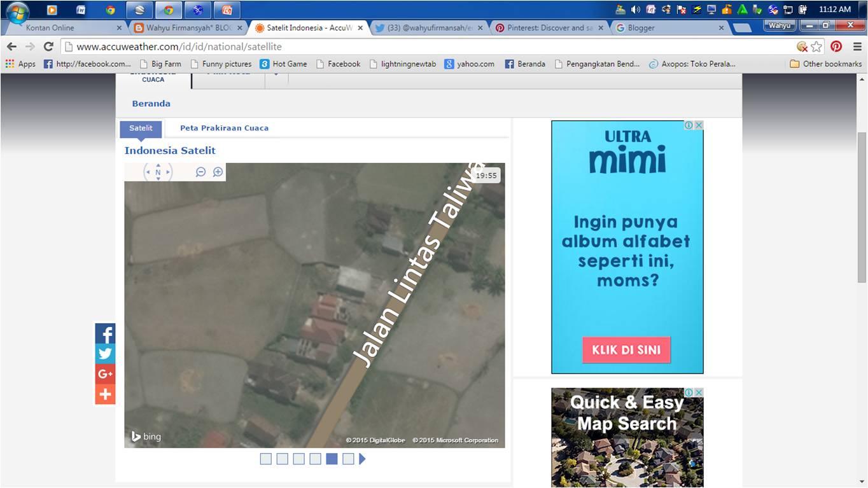Expand Other bookmarks folder
This screenshot has width=868, height=488.
pos(826,64)
